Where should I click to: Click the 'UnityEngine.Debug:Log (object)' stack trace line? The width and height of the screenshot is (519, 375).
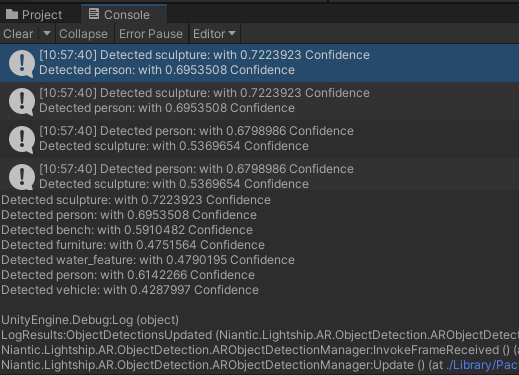click(x=90, y=320)
